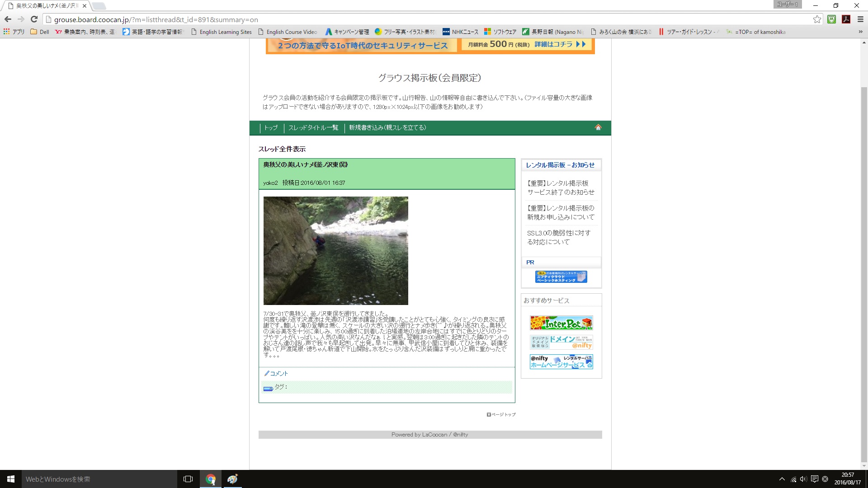Switch to the 奥秩父の美しいナメ browser tab

pos(47,6)
